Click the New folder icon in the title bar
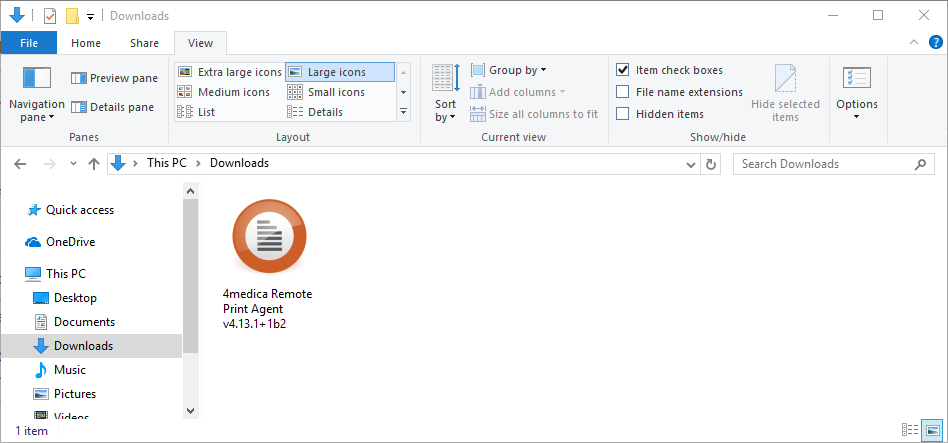948x443 pixels. point(73,16)
